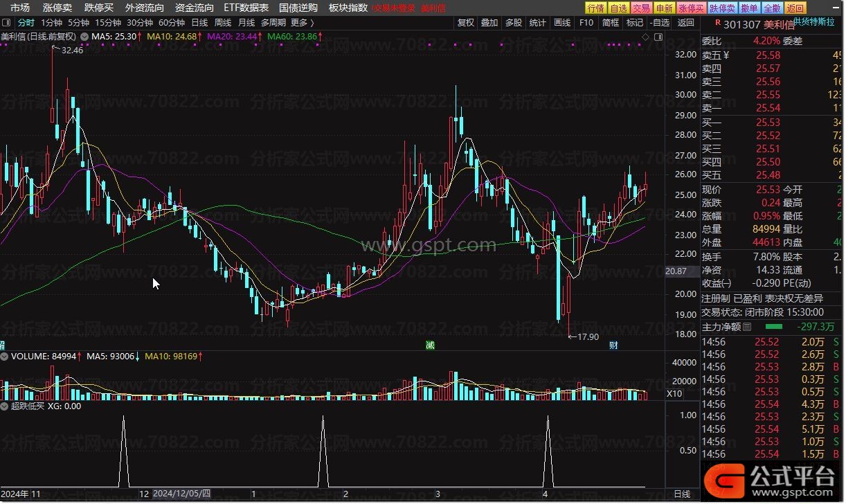
Task: Expand the 更多 period options
Action: tap(302, 22)
